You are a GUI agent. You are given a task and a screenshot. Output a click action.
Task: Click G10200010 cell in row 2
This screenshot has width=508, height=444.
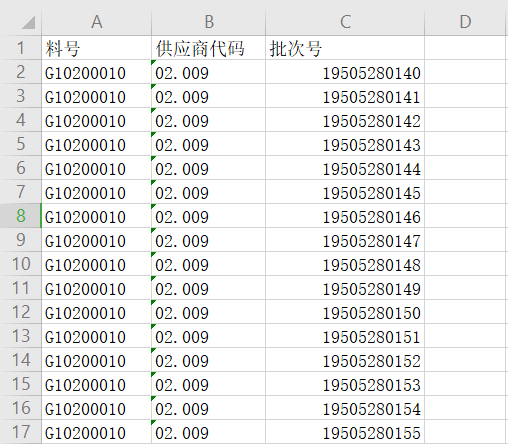point(97,72)
